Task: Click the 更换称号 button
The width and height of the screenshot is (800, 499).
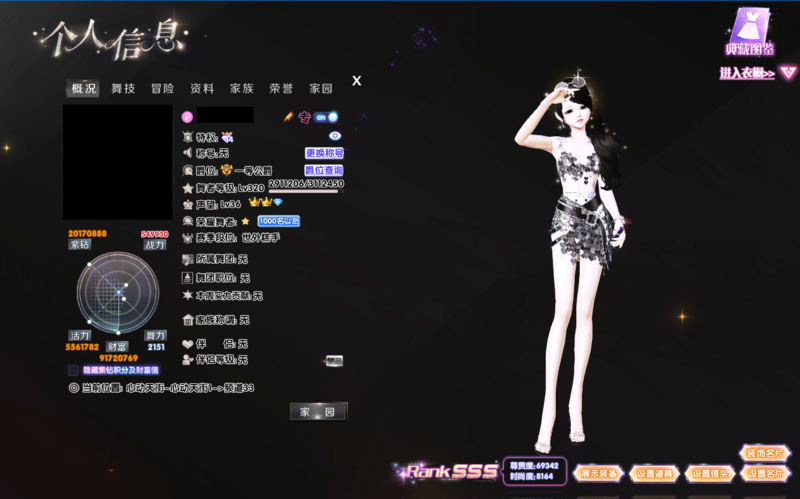Action: click(324, 153)
